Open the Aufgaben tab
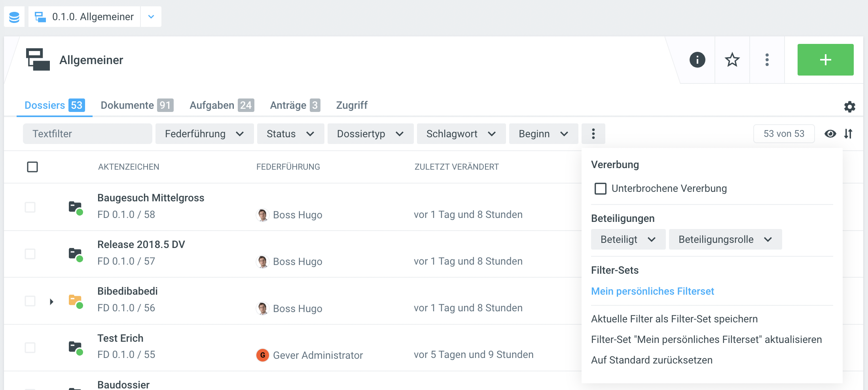Viewport: 868px width, 390px height. click(222, 105)
